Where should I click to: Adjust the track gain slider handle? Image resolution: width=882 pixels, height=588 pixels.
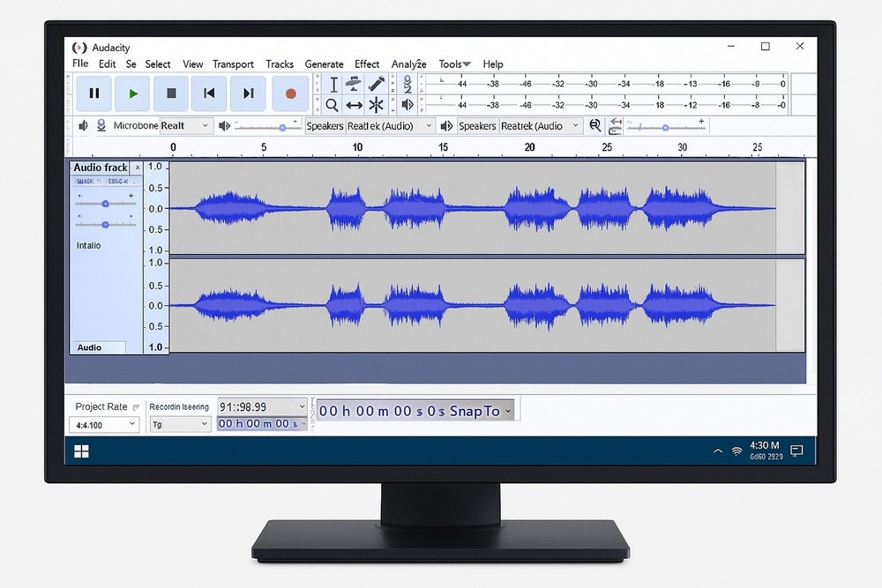pyautogui.click(x=105, y=204)
